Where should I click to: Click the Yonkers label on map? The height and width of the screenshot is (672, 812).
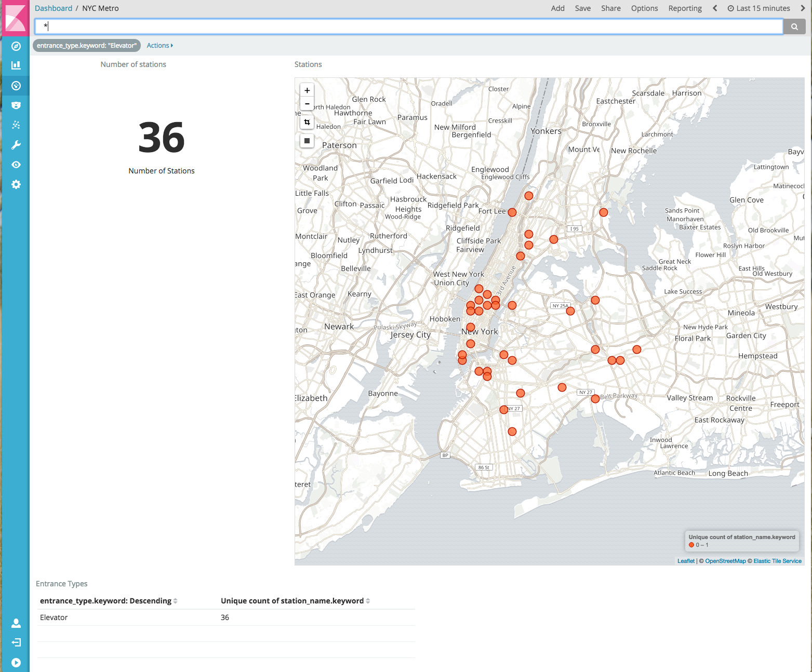pos(546,131)
